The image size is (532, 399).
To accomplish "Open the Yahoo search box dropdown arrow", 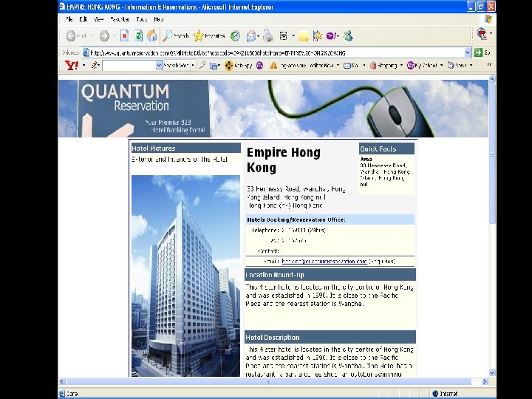I will click(159, 66).
